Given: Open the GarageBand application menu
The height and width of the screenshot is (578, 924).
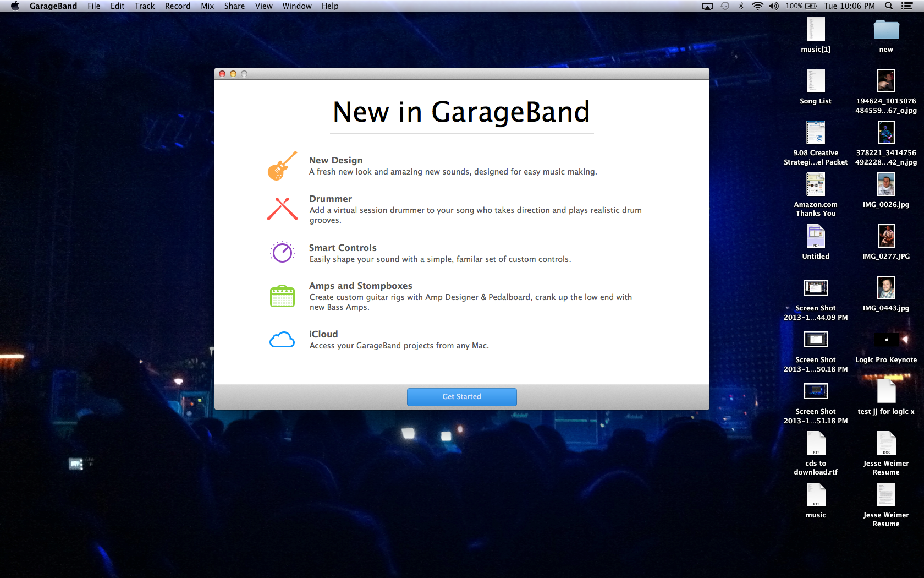Looking at the screenshot, I should click(x=53, y=6).
